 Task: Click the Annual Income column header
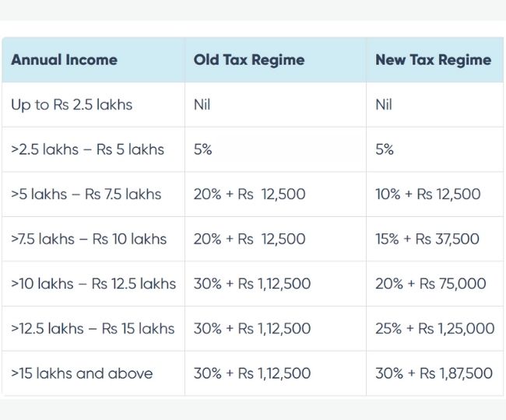click(x=64, y=60)
